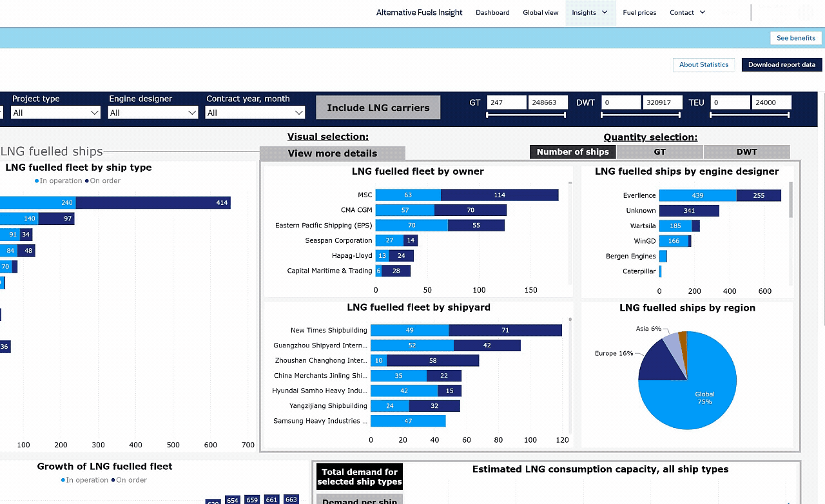825x504 pixels.
Task: Edit TEU maximum 24000 field
Action: [772, 102]
